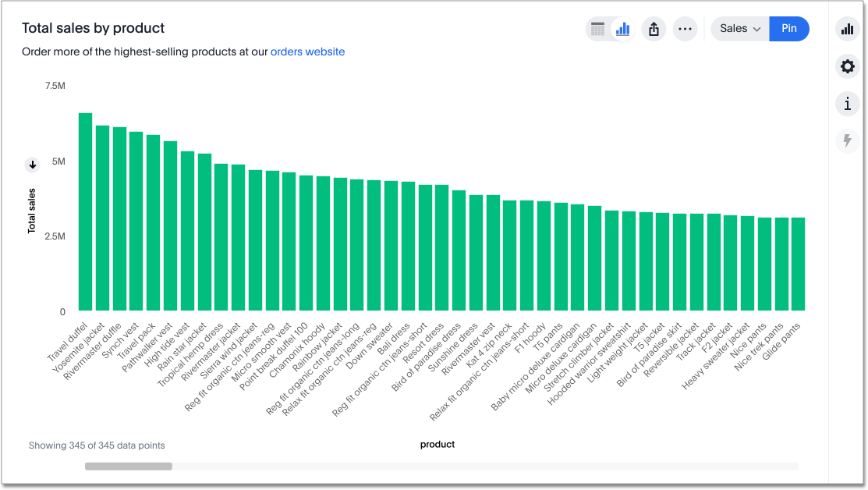Click the horizontal scrollbar thumb
This screenshot has width=868, height=490.
pos(129,467)
